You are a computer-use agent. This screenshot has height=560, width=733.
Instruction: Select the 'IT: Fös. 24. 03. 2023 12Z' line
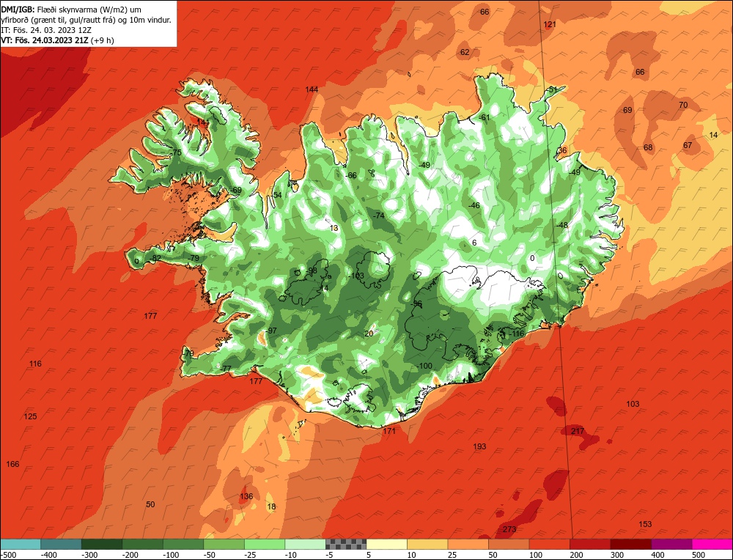(x=45, y=30)
